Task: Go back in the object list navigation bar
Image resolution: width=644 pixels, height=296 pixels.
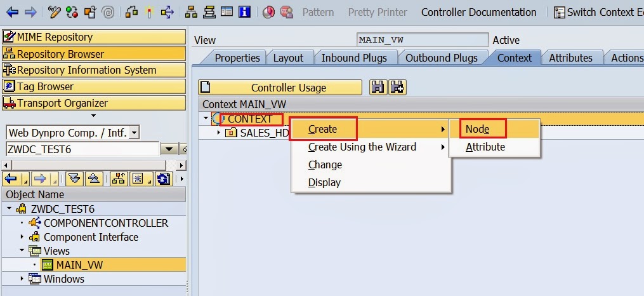Action: point(11,179)
